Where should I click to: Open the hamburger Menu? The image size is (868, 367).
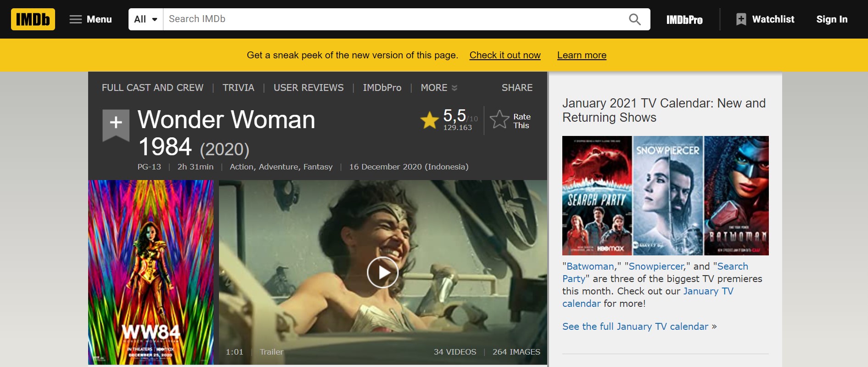click(x=91, y=19)
